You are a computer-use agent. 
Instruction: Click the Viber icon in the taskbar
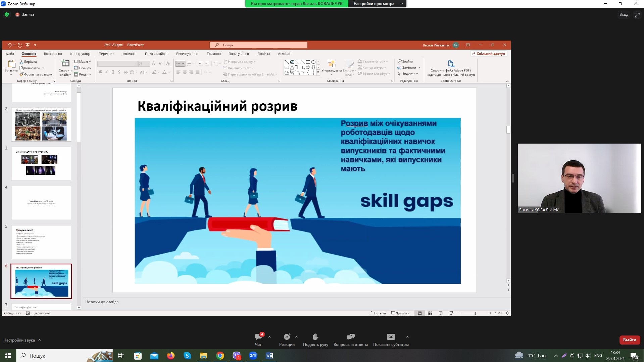point(237,356)
